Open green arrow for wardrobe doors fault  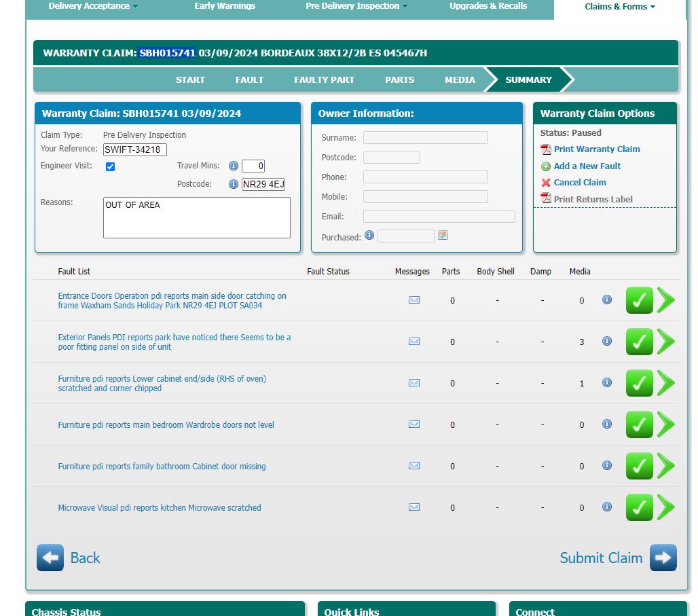(666, 424)
